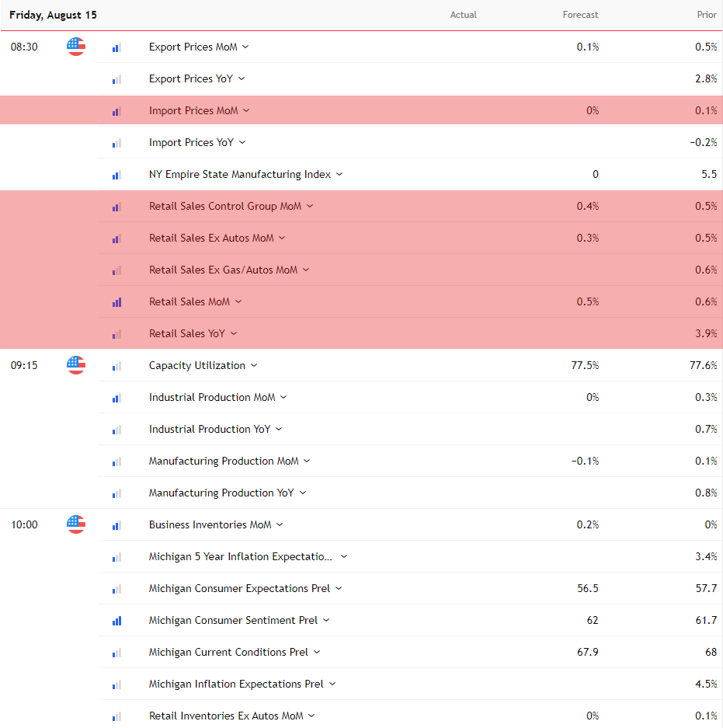
Task: Expand the Export Prices YoY chevron
Action: coord(242,78)
